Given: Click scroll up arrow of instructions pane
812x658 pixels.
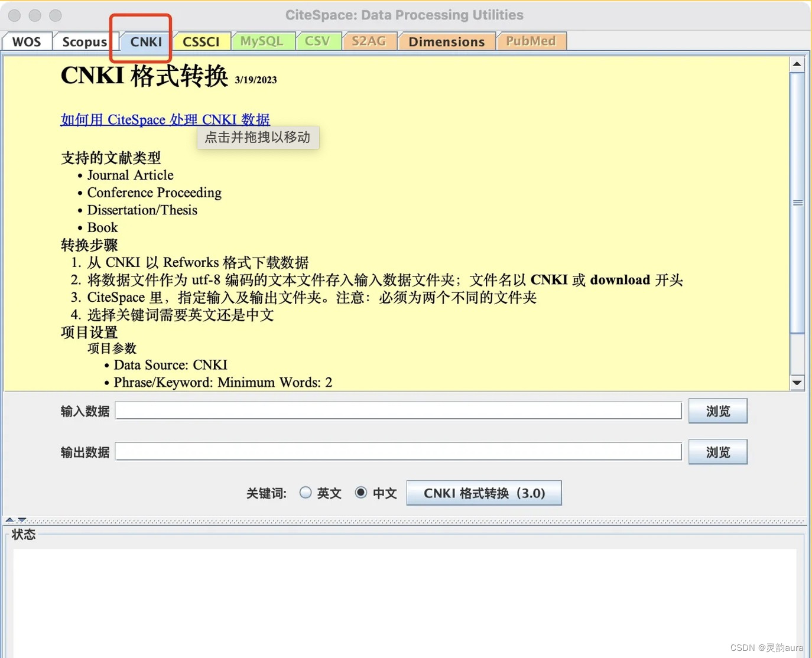Looking at the screenshot, I should (x=797, y=64).
